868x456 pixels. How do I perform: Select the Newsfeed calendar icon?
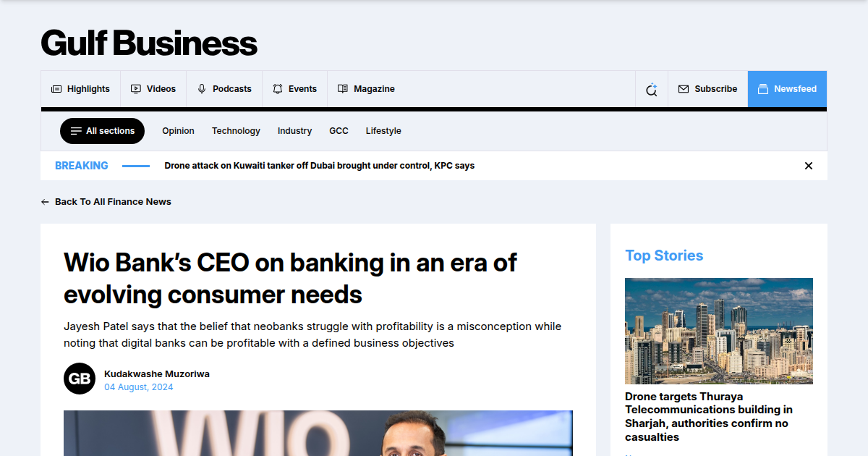click(x=762, y=88)
